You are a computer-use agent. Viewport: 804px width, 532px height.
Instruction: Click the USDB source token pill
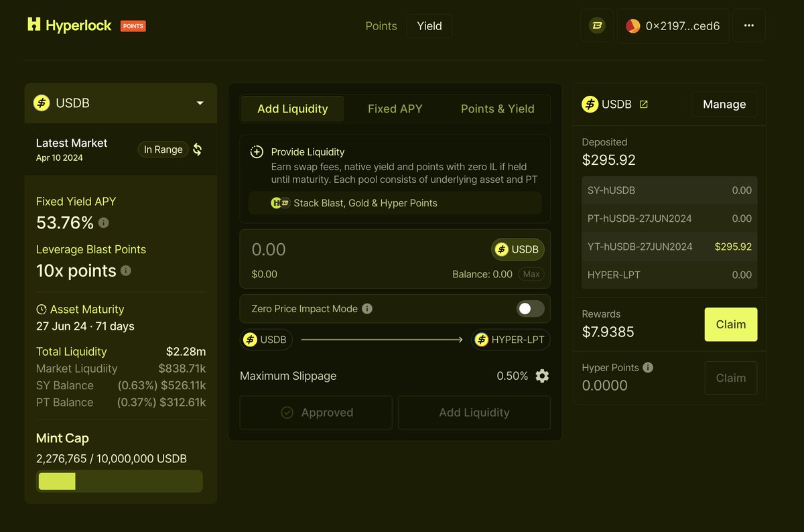(266, 340)
